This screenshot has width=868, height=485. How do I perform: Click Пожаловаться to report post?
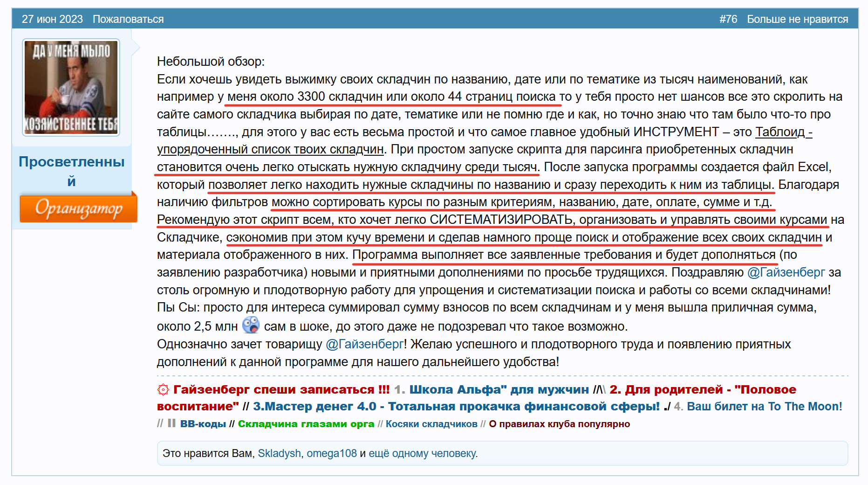click(128, 19)
